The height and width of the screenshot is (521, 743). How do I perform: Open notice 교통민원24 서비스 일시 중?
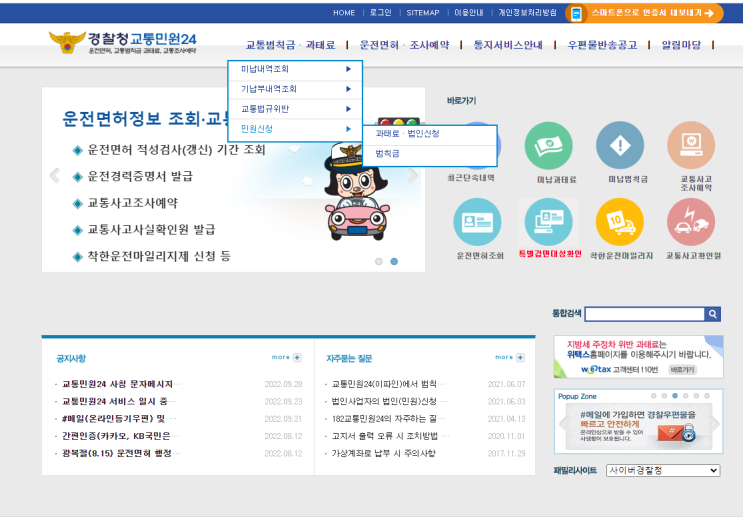118,402
